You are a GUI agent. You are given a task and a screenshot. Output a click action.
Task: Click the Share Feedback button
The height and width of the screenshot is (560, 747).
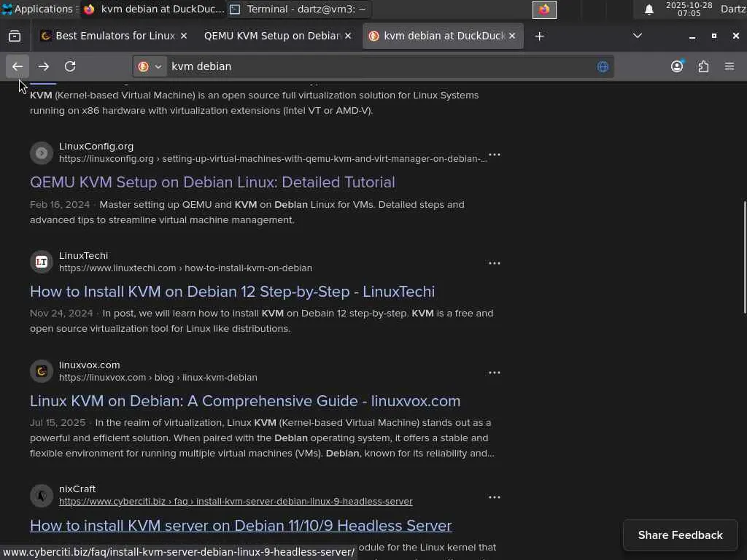tap(681, 535)
